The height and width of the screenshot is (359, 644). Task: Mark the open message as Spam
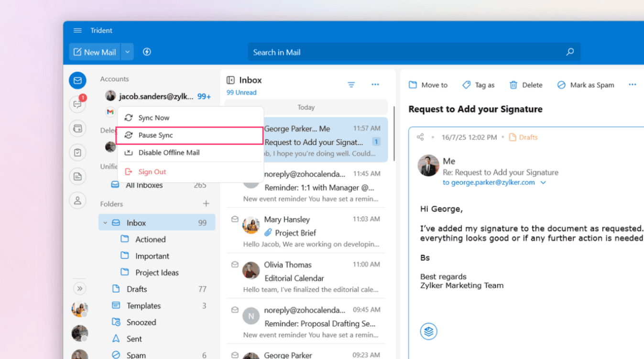tap(586, 85)
